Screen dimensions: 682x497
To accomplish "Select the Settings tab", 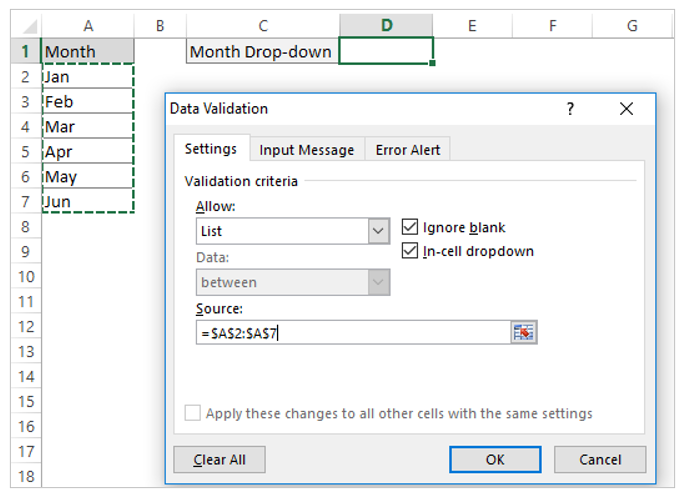I will (x=211, y=149).
